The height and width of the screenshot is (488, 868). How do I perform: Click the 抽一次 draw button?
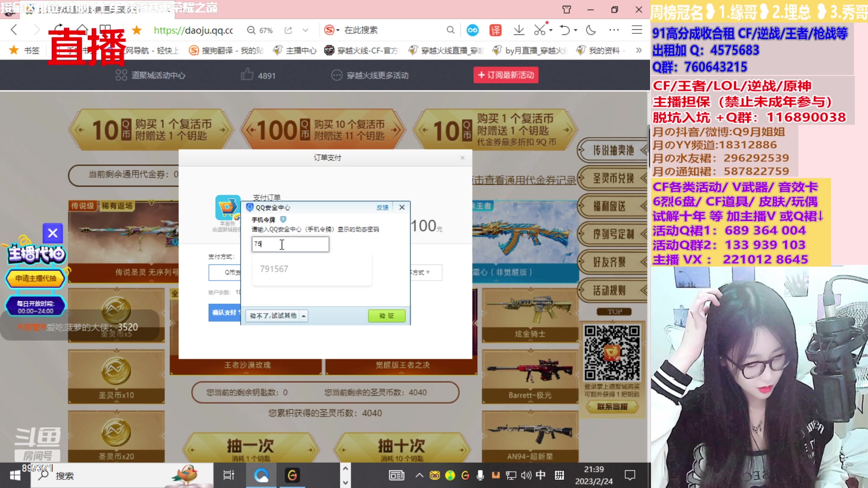click(250, 449)
